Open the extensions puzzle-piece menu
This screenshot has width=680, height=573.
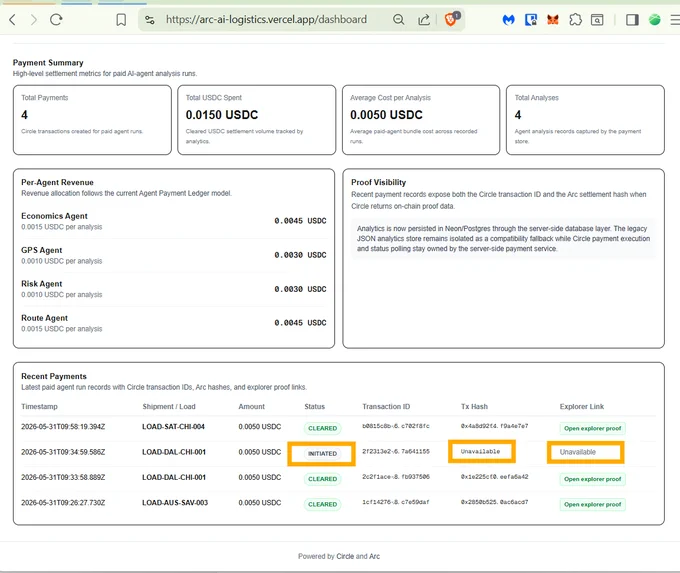tap(575, 20)
